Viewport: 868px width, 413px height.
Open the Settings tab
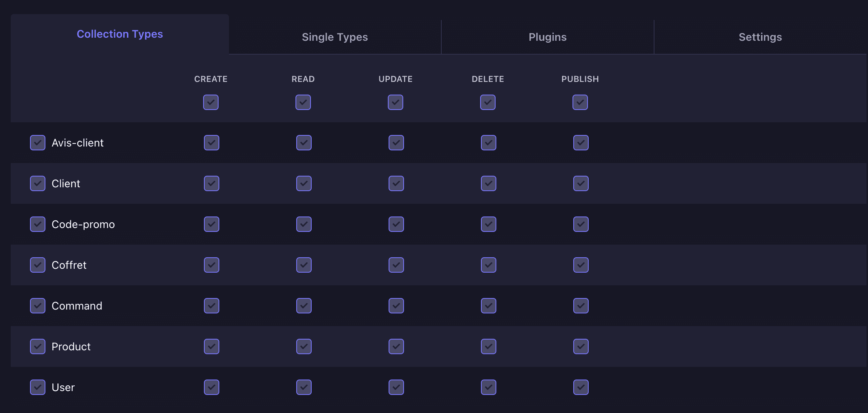click(x=760, y=37)
